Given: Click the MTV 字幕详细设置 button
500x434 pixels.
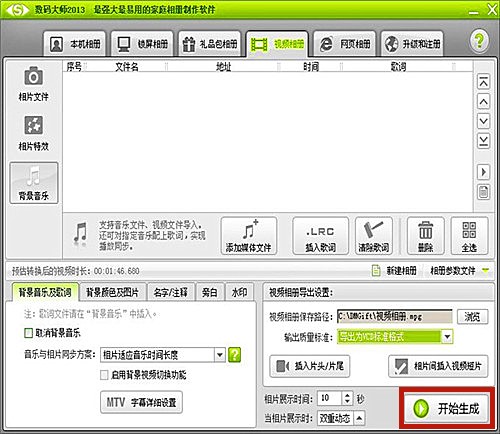Looking at the screenshot, I should 141,402.
